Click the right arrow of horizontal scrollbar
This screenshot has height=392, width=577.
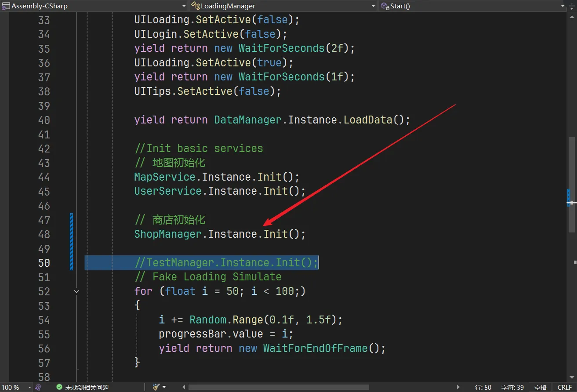click(458, 387)
